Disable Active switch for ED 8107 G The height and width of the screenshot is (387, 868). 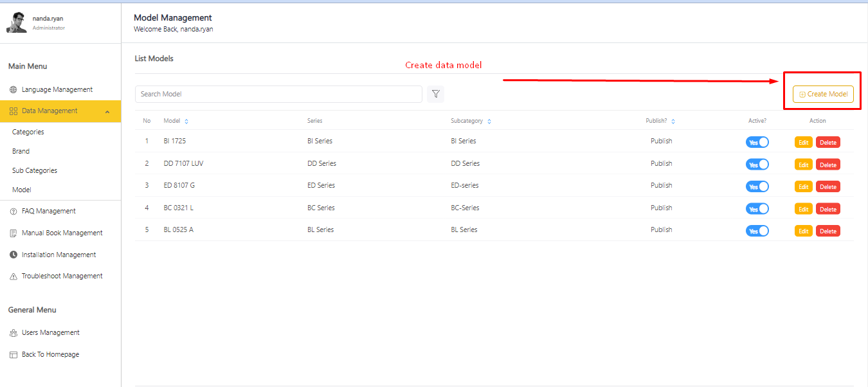click(x=757, y=186)
